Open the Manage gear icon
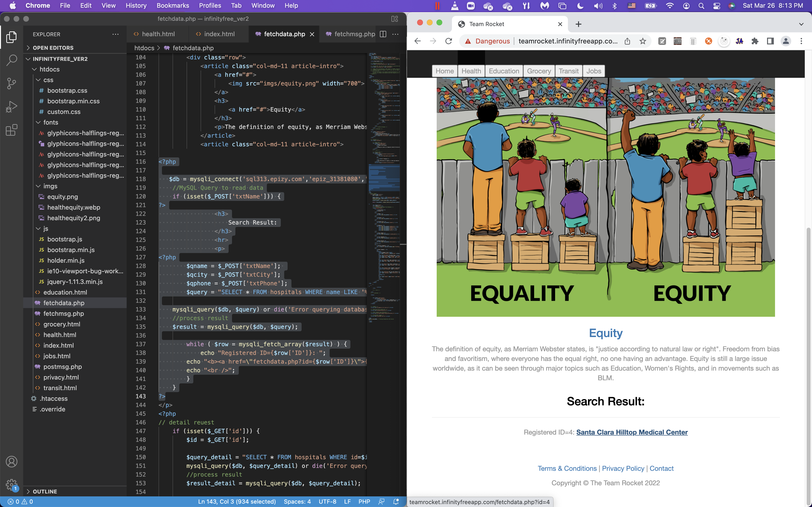This screenshot has width=812, height=507. click(11, 484)
